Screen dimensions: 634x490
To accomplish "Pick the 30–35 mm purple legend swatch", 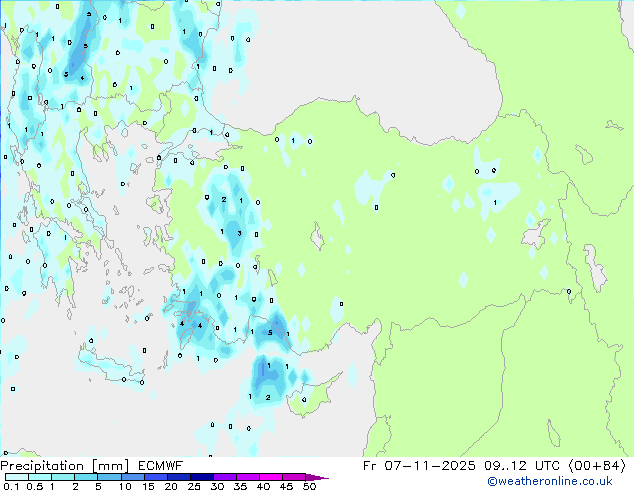I will 225,477.
